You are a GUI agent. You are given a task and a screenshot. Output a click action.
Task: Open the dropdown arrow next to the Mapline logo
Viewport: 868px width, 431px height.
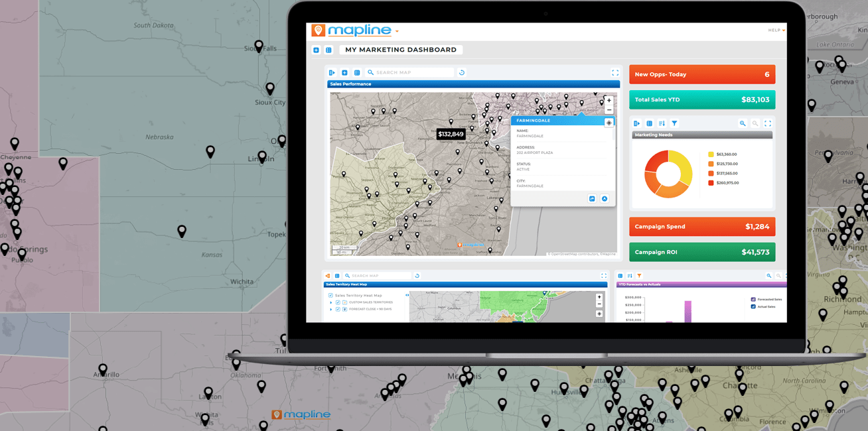coord(397,30)
